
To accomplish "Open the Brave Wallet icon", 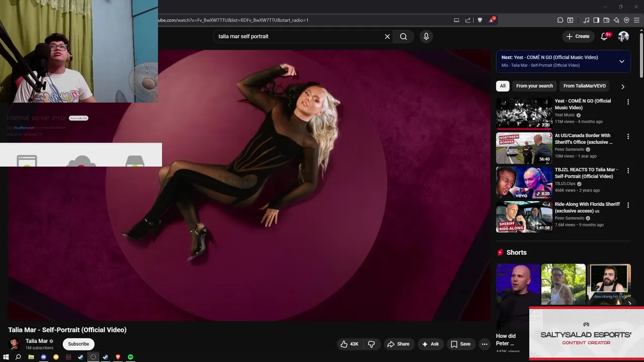I will coord(606,20).
